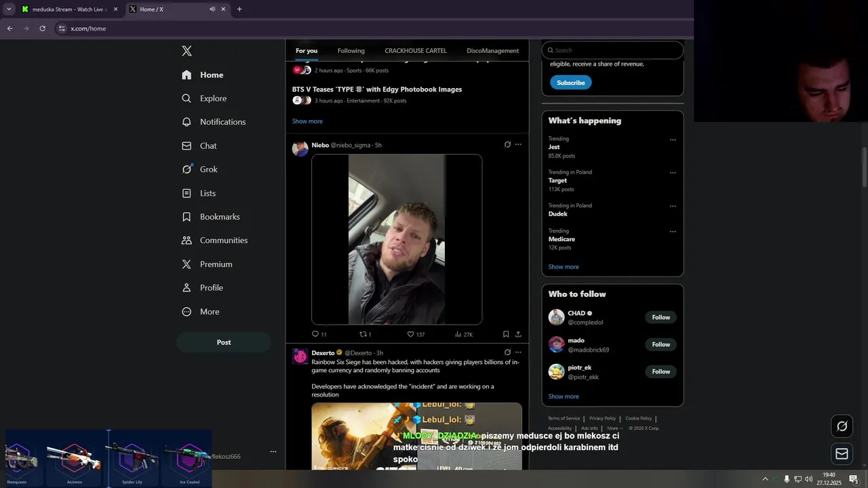The image size is (868, 488).
Task: Open Bookmarks in the left sidebar
Action: [x=211, y=217]
